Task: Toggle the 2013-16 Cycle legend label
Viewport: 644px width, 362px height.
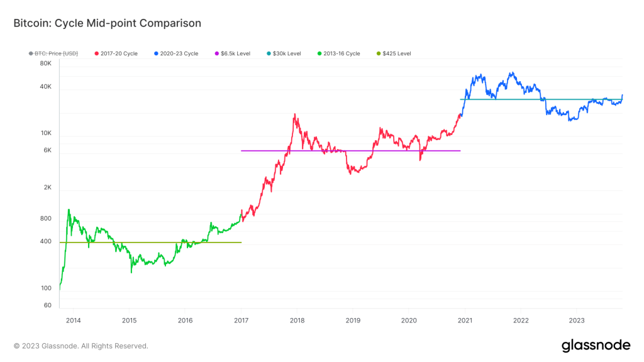Action: tap(342, 54)
